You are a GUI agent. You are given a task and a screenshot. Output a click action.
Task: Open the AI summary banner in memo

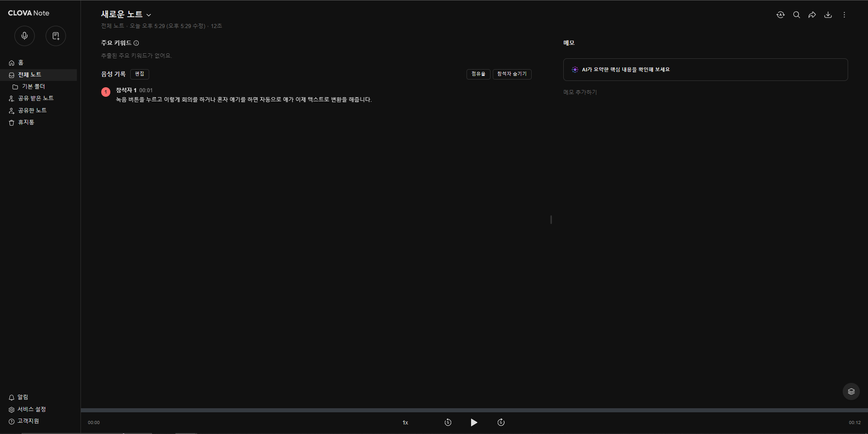705,70
